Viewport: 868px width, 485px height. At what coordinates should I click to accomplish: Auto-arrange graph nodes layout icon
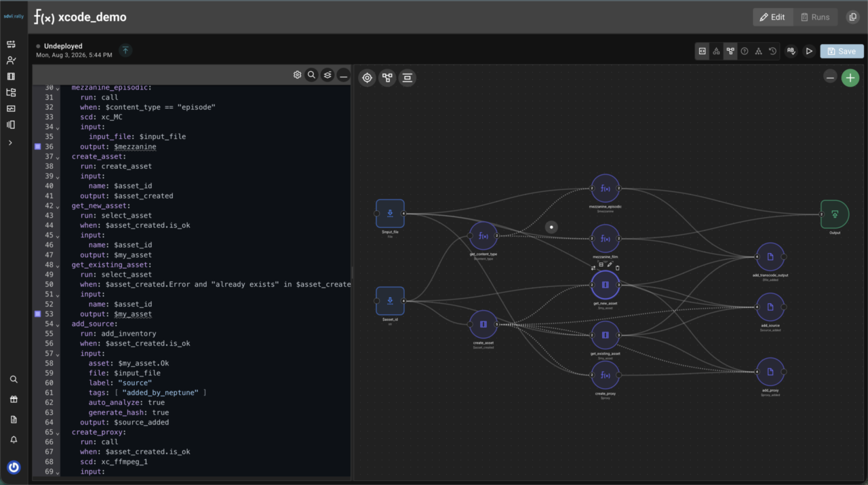pyautogui.click(x=387, y=77)
